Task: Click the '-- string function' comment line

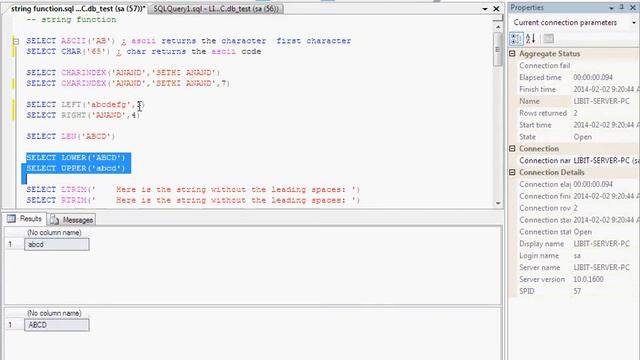Action: click(x=71, y=20)
